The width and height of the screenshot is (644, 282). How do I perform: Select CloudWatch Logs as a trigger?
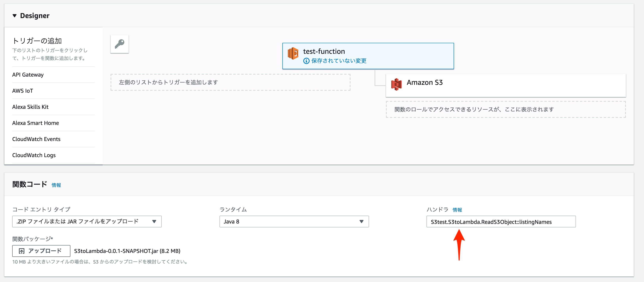pyautogui.click(x=34, y=155)
